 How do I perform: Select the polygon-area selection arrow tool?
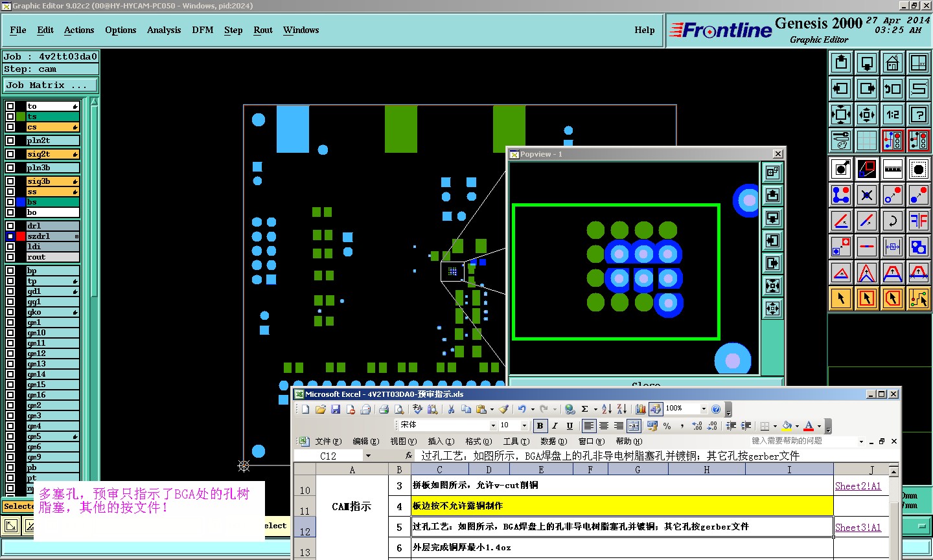[893, 298]
